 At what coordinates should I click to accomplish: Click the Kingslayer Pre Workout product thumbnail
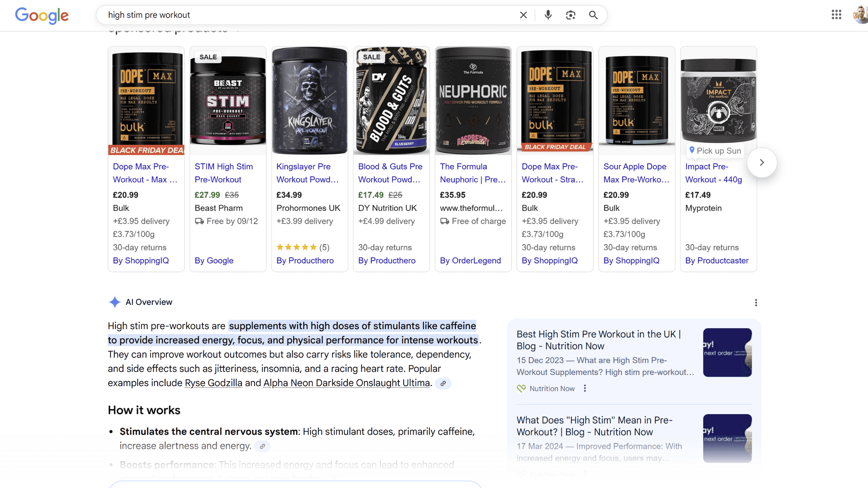tap(309, 100)
